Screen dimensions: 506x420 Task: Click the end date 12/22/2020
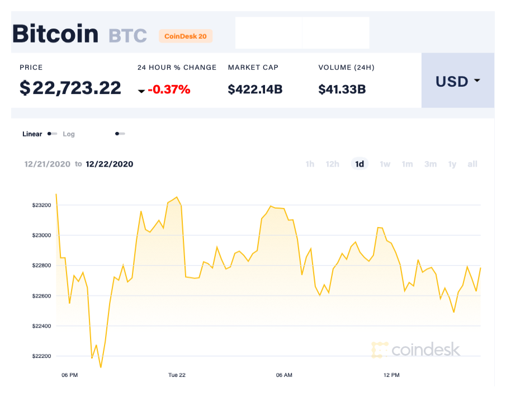tap(109, 164)
